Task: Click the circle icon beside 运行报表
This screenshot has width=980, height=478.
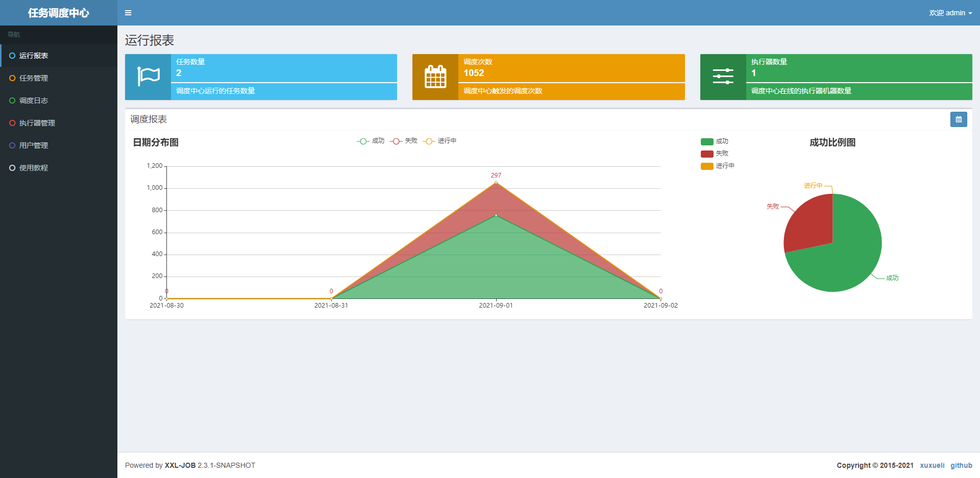Action: [x=12, y=56]
